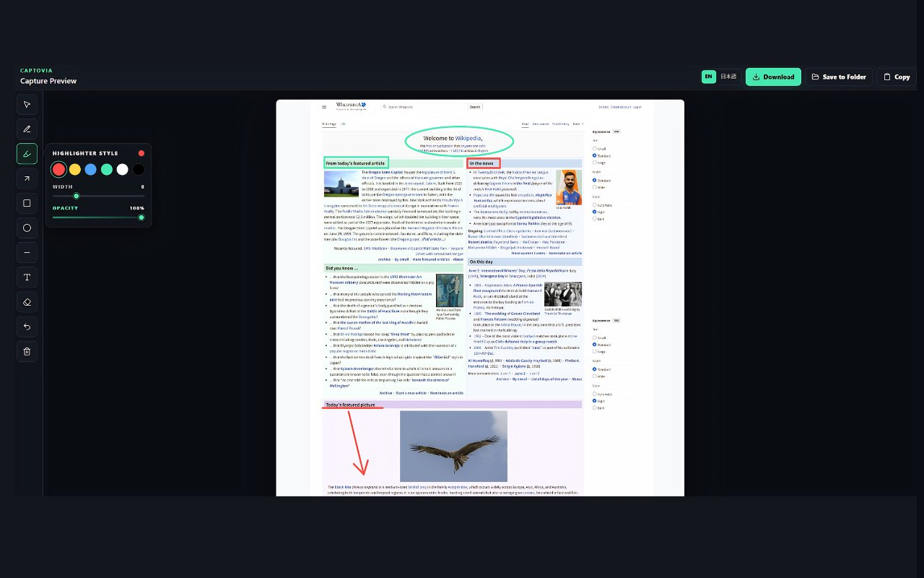Click the "In the news" heading
The width and height of the screenshot is (924, 578).
point(482,163)
